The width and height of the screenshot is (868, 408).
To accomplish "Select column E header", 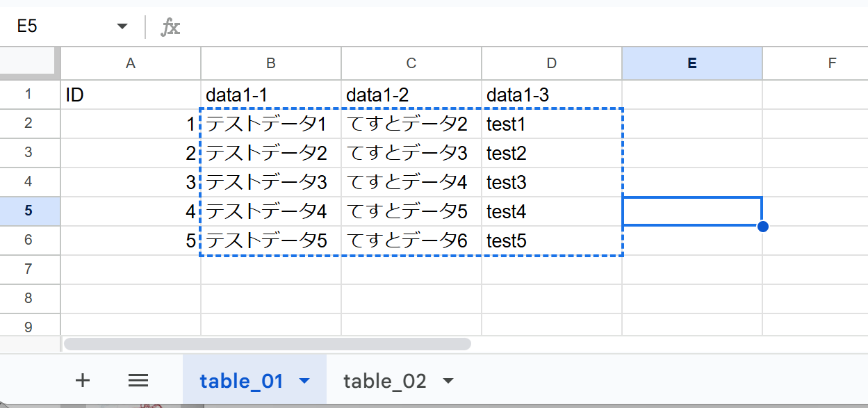I will pyautogui.click(x=691, y=63).
